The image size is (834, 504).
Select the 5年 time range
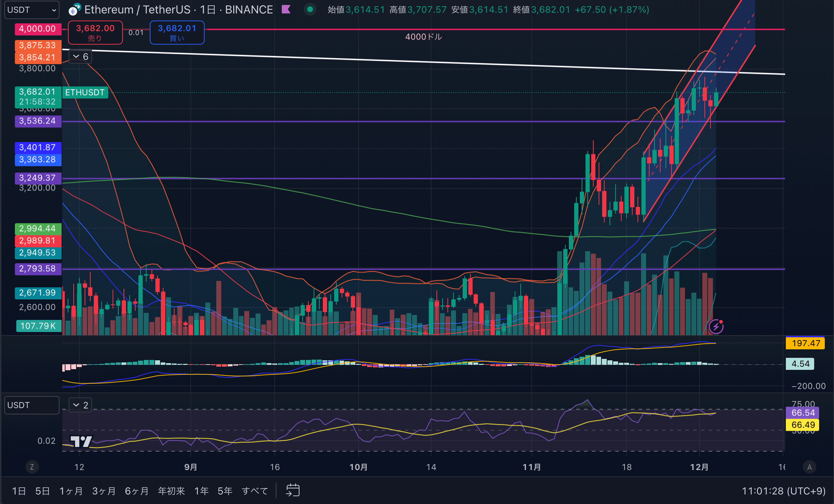click(x=225, y=491)
